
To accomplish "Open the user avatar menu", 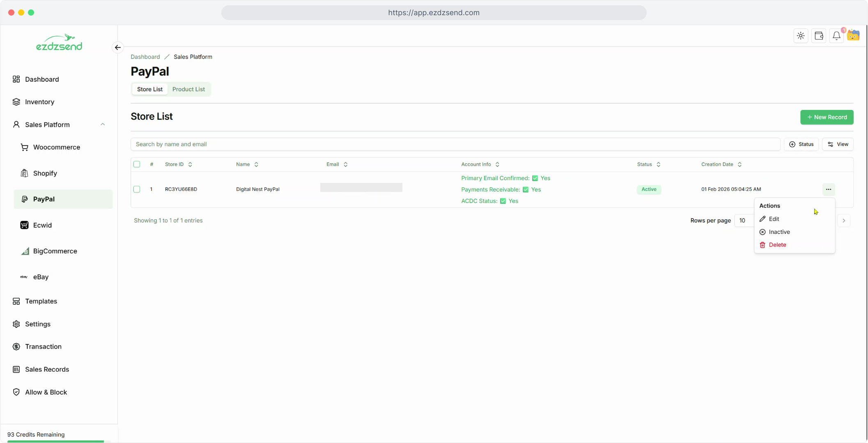I will [854, 36].
